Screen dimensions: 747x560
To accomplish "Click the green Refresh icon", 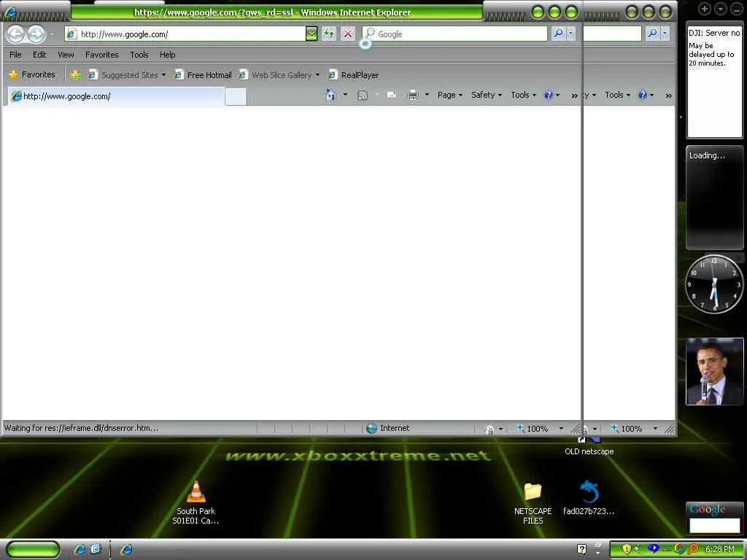I will (329, 34).
